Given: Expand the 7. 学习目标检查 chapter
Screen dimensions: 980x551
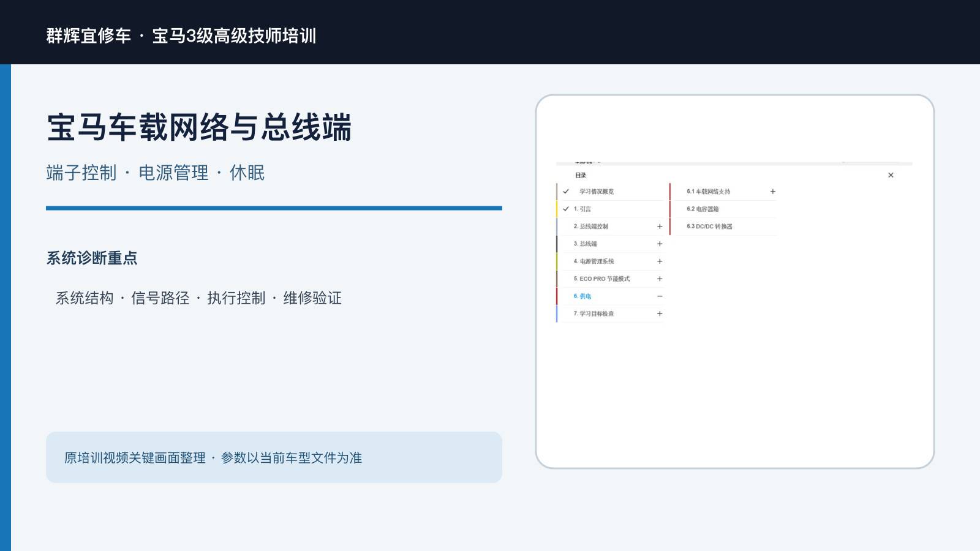Looking at the screenshot, I should [x=660, y=313].
